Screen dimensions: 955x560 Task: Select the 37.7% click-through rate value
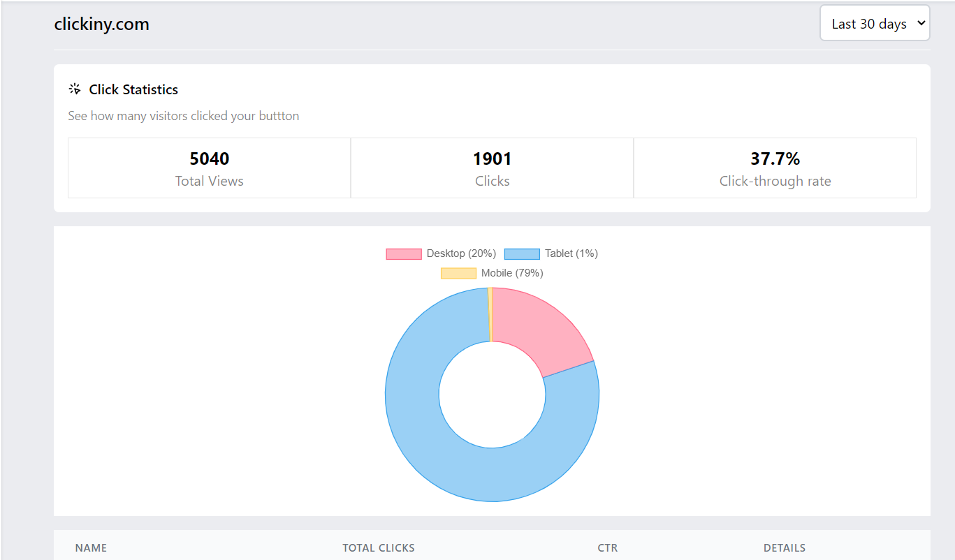775,159
